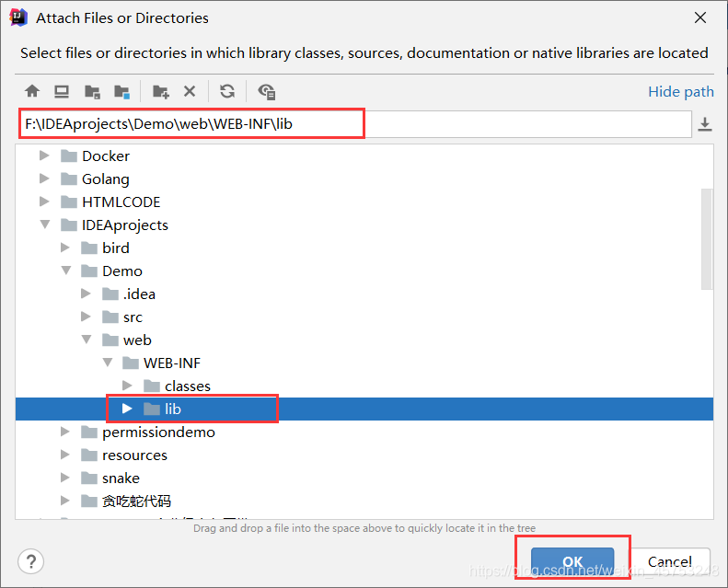Collapse the WEB-INF folder arrow
Viewport: 728px width, 588px height.
pyautogui.click(x=108, y=363)
